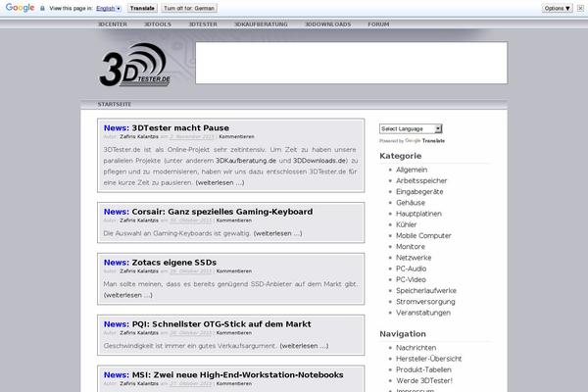Click weiterlesen under 3DTester macht Pause
This screenshot has width=588, height=392.
coord(220,182)
